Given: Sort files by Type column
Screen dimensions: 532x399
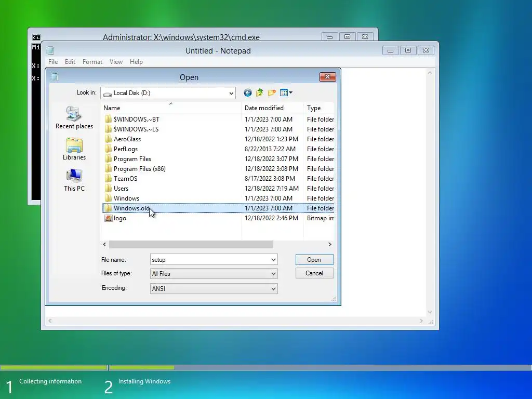Looking at the screenshot, I should point(319,108).
